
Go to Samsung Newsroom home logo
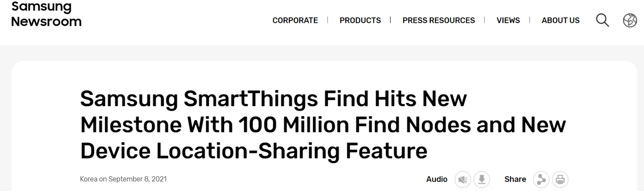(x=46, y=14)
